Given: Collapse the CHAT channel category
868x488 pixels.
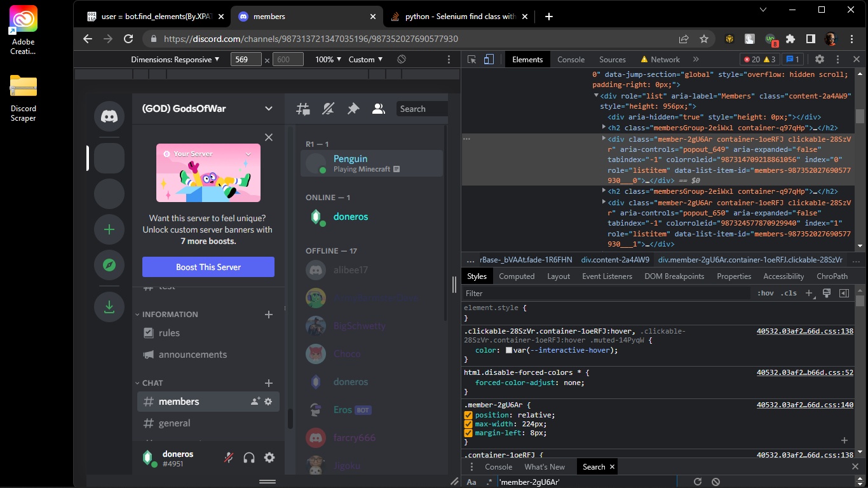Looking at the screenshot, I should click(x=149, y=383).
